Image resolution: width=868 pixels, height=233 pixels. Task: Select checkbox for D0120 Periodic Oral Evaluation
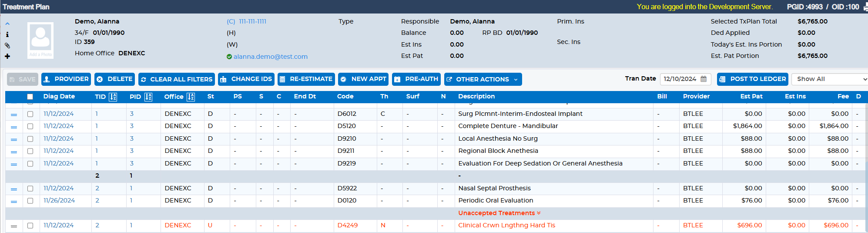(30, 201)
